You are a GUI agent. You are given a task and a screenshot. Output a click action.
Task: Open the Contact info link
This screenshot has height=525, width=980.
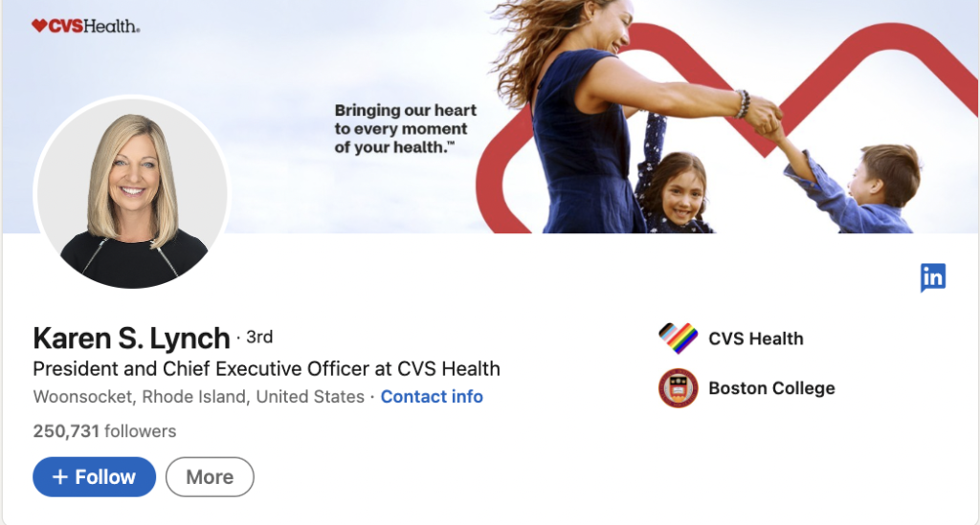(x=432, y=397)
